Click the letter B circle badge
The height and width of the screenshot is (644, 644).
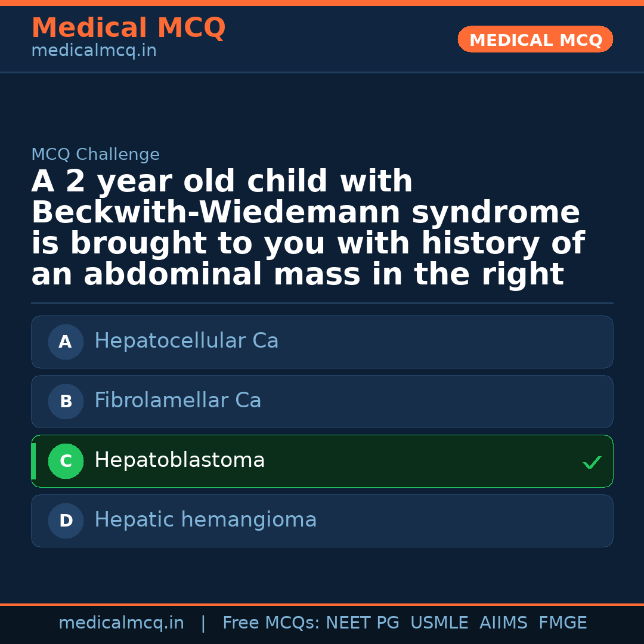coord(66,401)
